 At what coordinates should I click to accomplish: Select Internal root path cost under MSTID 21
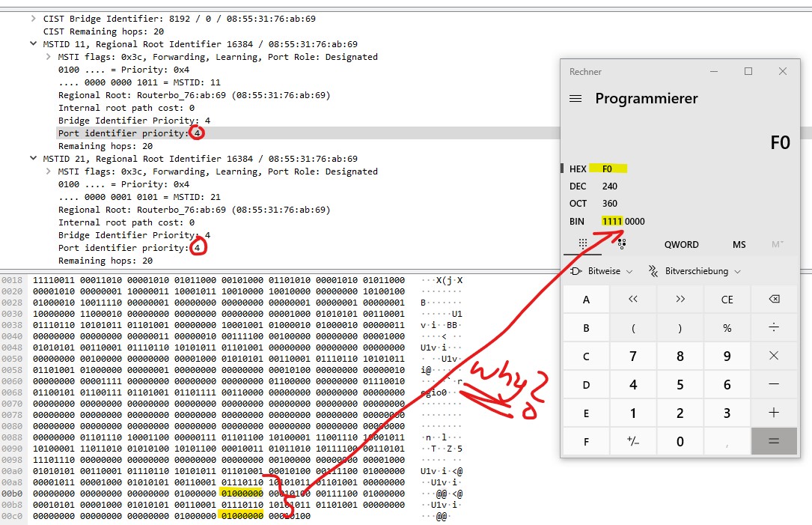pos(126,222)
